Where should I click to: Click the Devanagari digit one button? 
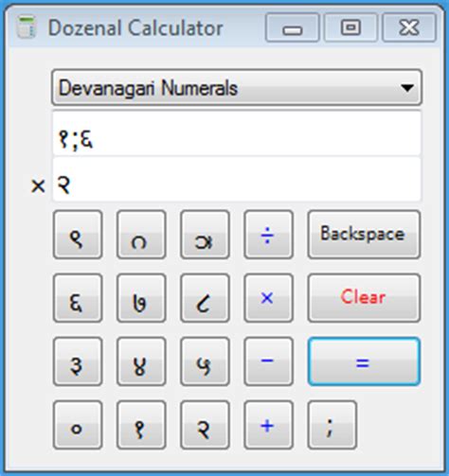pyautogui.click(x=141, y=425)
